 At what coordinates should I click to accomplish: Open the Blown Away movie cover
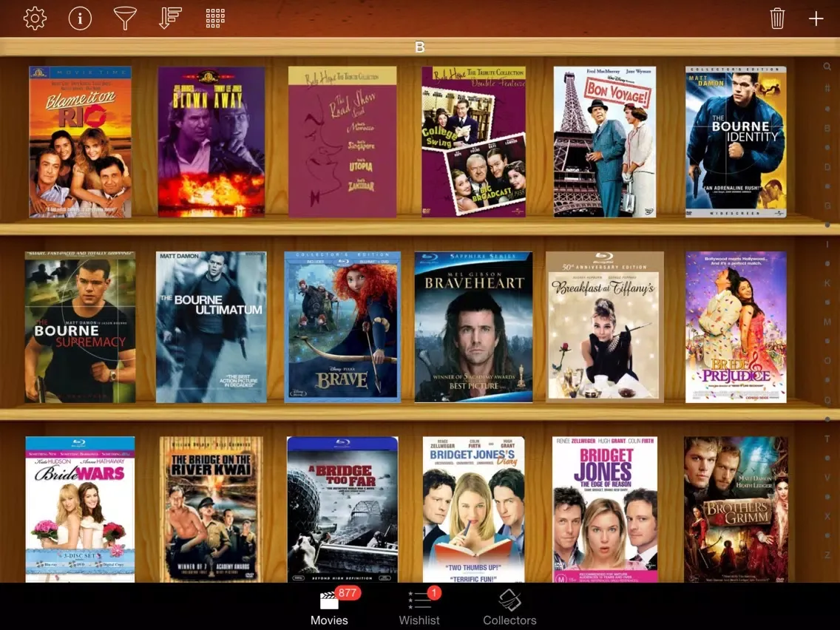point(211,142)
